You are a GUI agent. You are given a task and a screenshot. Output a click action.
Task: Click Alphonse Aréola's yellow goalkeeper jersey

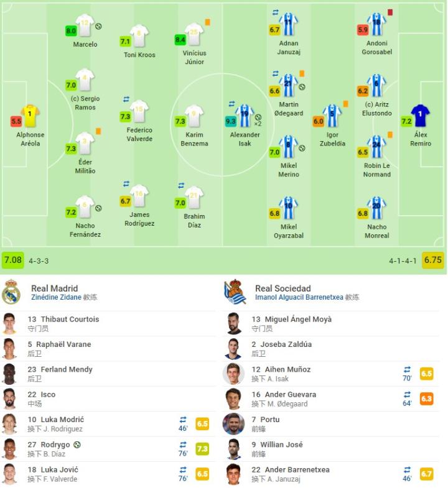pyautogui.click(x=30, y=116)
